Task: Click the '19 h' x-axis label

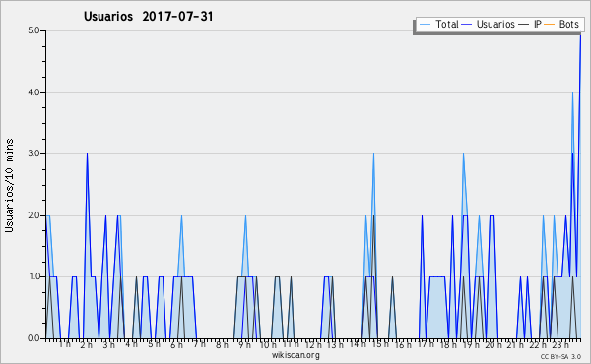Action: tap(471, 345)
